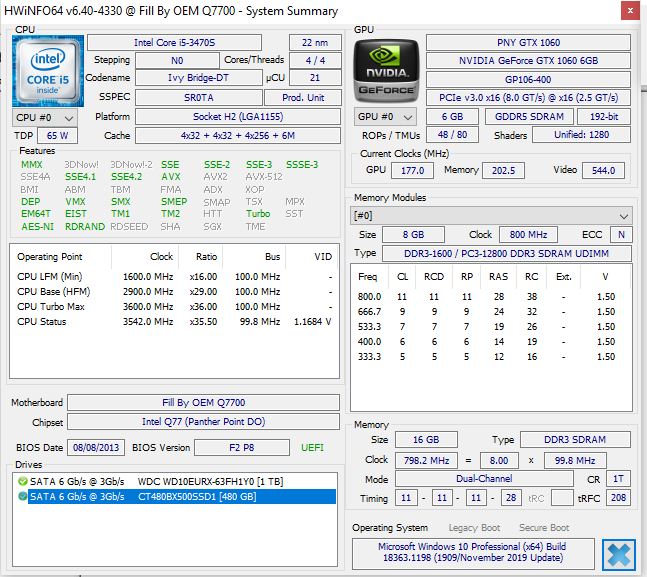Image resolution: width=647 pixels, height=577 pixels.
Task: Click the total memory Size 16 GB field
Action: tap(426, 440)
